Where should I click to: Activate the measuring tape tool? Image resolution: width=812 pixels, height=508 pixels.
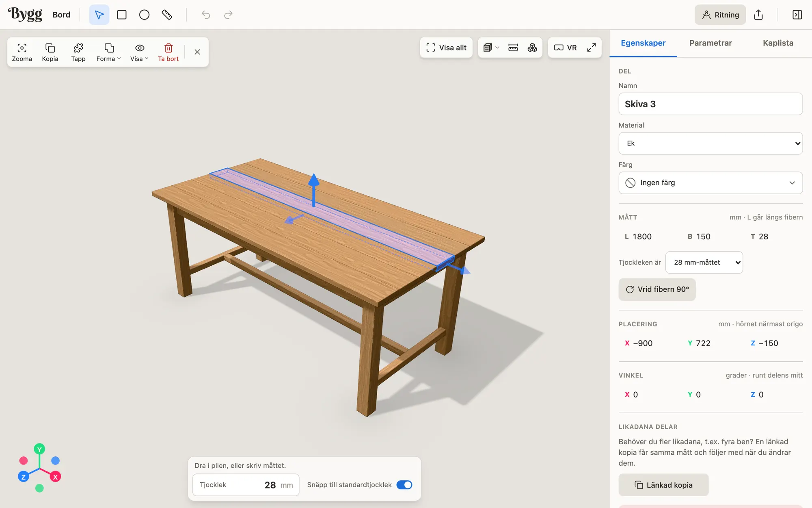coord(167,15)
